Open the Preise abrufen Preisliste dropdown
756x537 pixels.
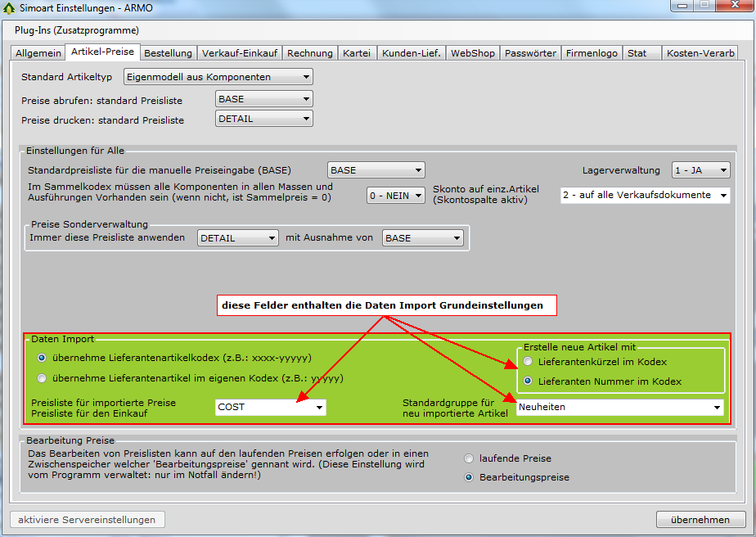(x=263, y=99)
